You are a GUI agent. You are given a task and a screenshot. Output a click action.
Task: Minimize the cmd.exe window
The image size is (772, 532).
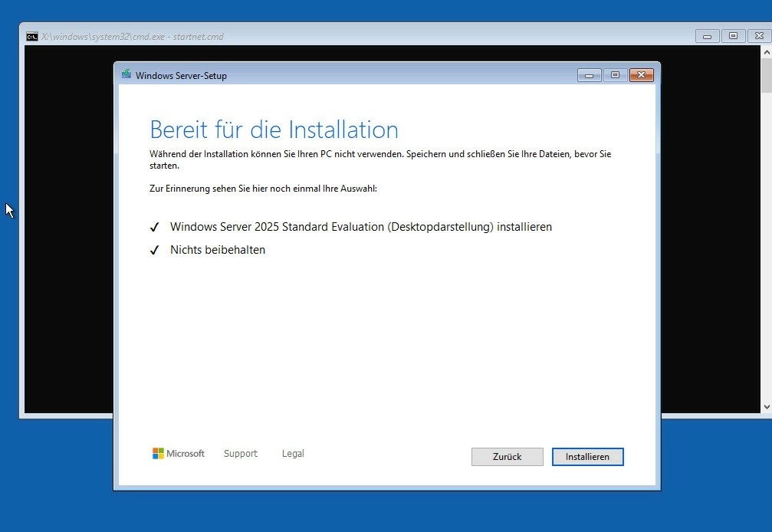coord(708,36)
